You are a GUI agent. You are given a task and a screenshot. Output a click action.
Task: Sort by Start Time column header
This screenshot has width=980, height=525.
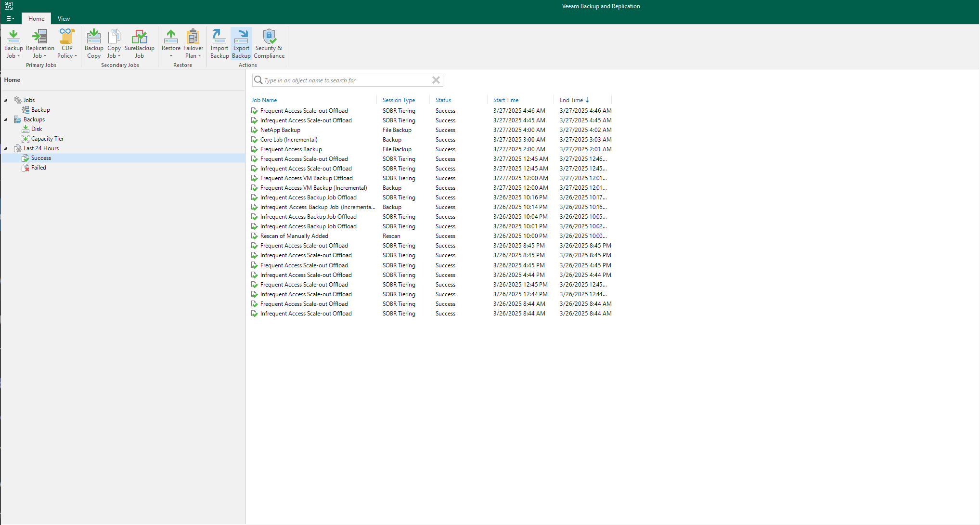506,100
